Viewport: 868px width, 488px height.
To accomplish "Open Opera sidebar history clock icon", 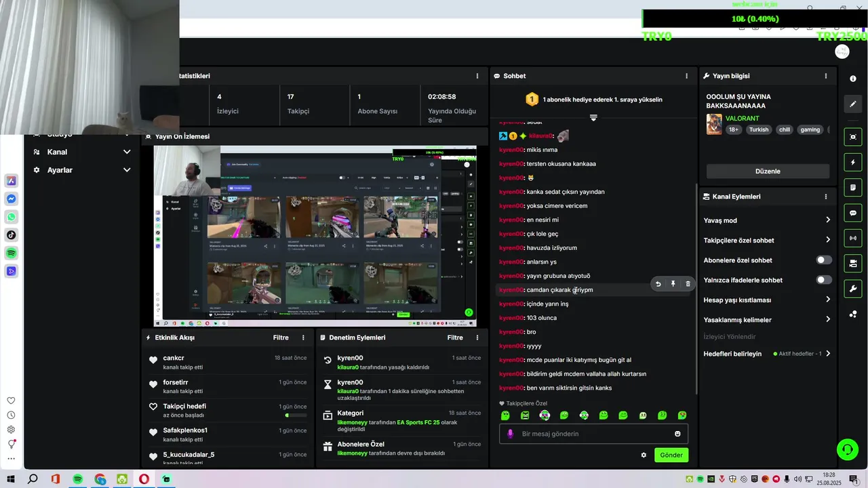I will tap(12, 415).
